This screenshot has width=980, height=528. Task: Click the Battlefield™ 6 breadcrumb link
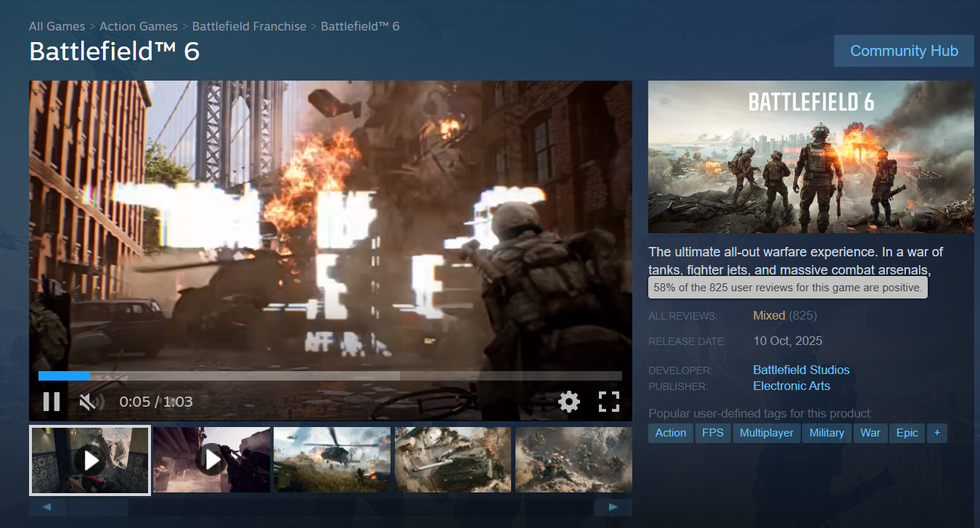click(360, 26)
